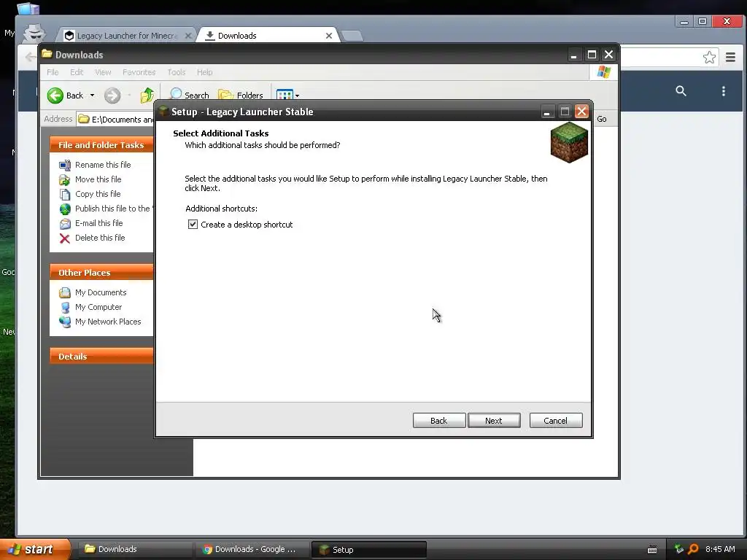Open the Chrome hamburger menu
This screenshot has height=560, width=747.
[x=730, y=58]
